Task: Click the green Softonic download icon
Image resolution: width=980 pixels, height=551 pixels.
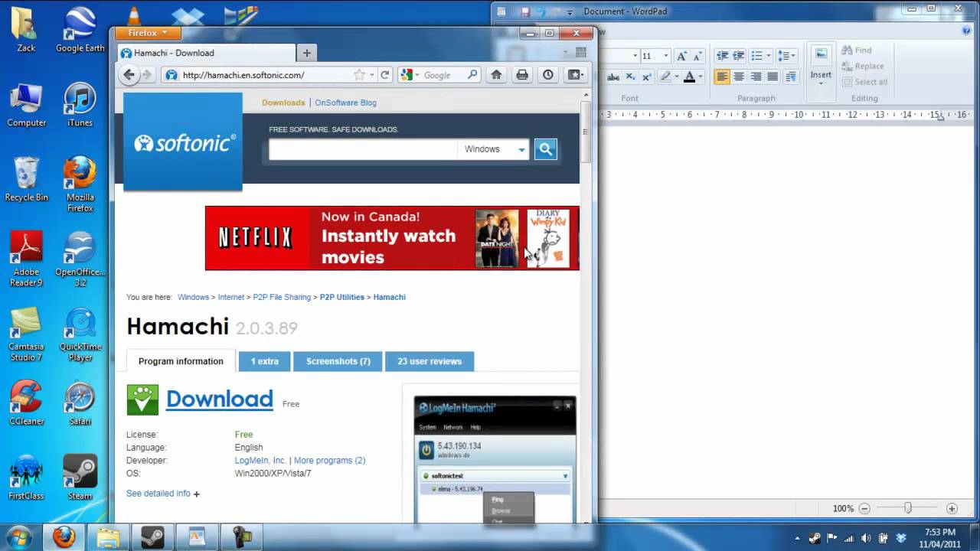Action: pyautogui.click(x=142, y=400)
